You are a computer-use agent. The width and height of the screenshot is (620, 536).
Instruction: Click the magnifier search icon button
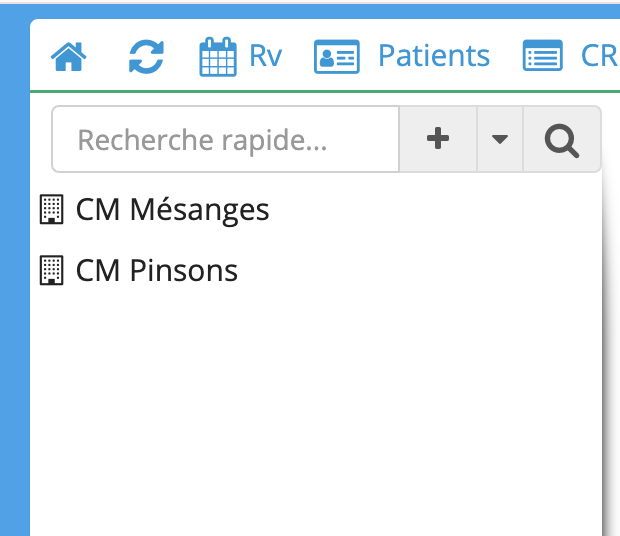click(x=562, y=139)
